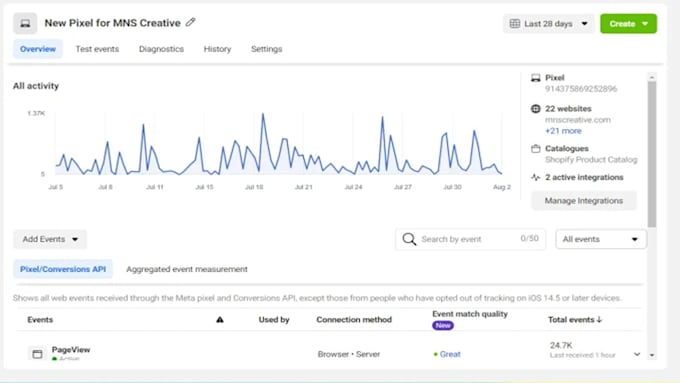Screen dimensions: 680x383
Task: Click the 22 websites label
Action: click(568, 109)
